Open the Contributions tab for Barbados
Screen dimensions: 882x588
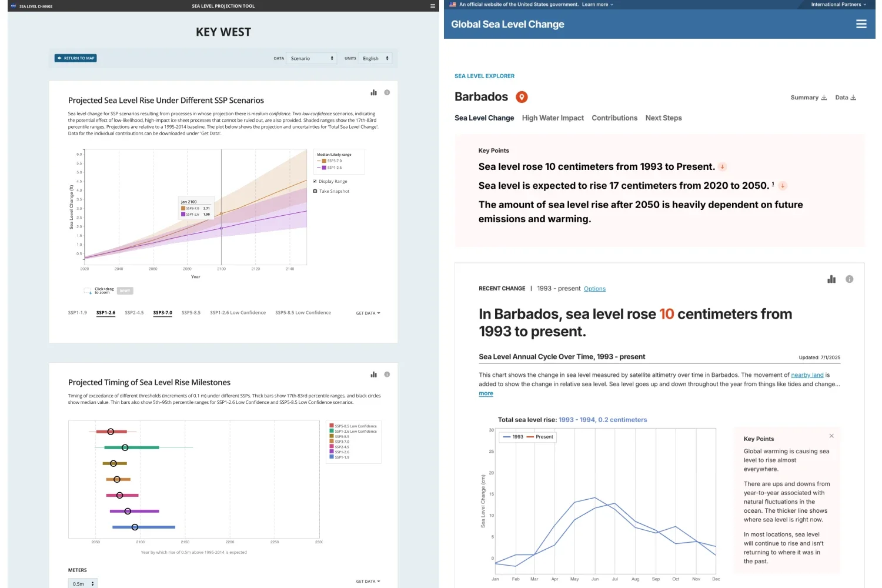614,118
